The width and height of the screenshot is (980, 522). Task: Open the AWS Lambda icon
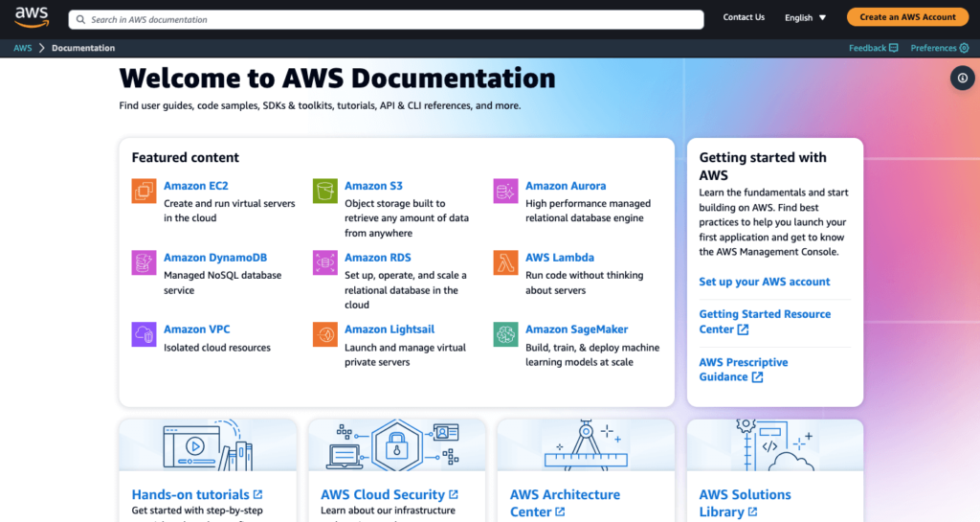coord(505,262)
